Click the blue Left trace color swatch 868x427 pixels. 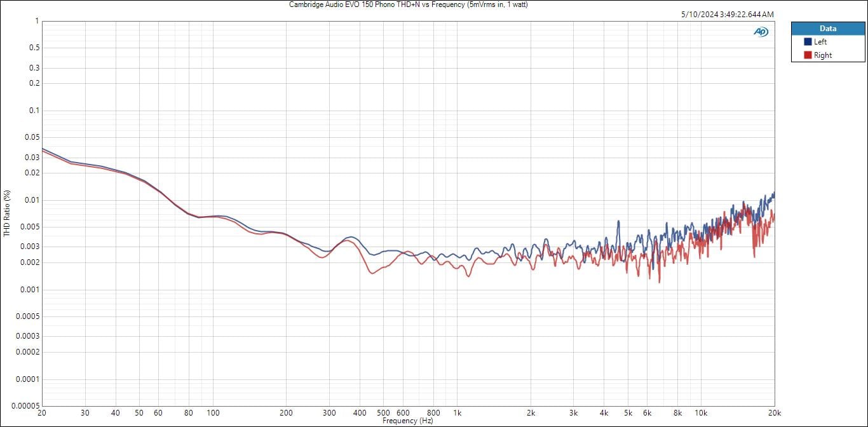(808, 42)
